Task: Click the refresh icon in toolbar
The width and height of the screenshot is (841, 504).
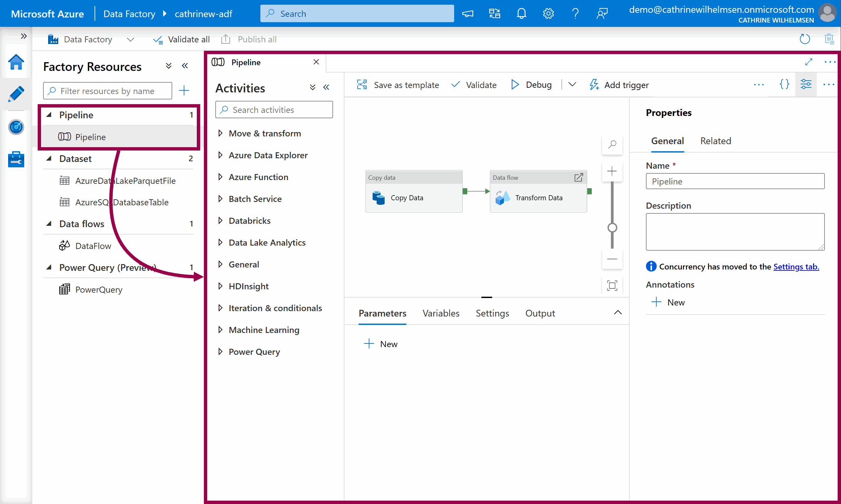Action: [x=804, y=39]
